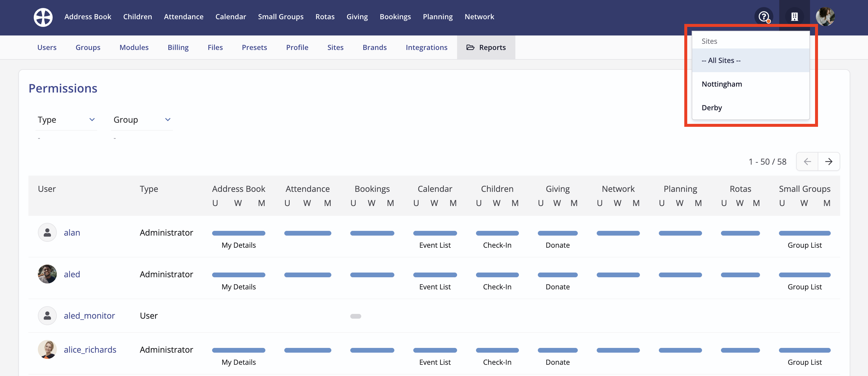Toggle the sites building icon
Viewport: 868px width, 376px height.
[794, 17]
